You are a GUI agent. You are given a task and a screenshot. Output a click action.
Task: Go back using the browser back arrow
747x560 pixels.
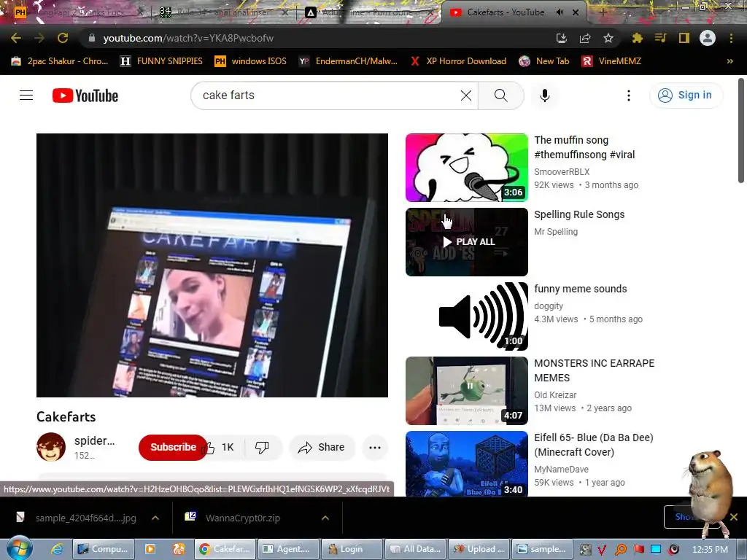(x=16, y=38)
